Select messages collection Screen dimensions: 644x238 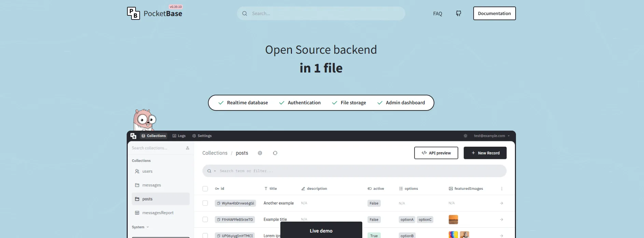pos(160,185)
